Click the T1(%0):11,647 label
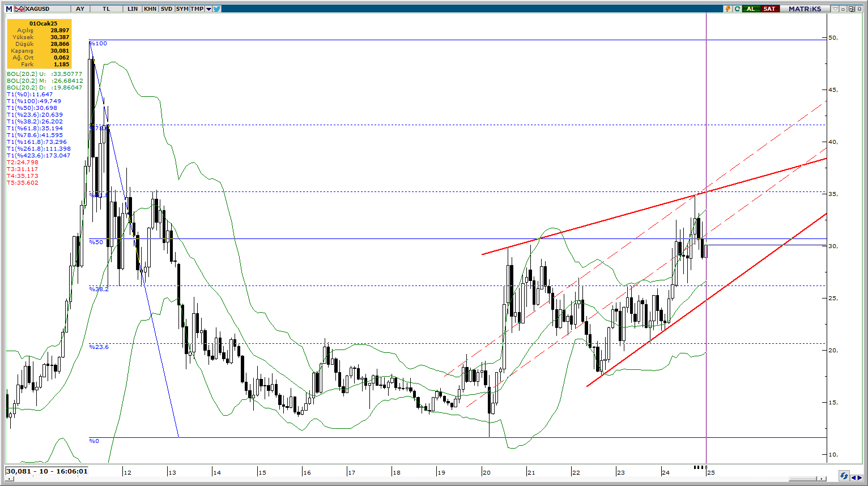868x486 pixels. point(29,95)
